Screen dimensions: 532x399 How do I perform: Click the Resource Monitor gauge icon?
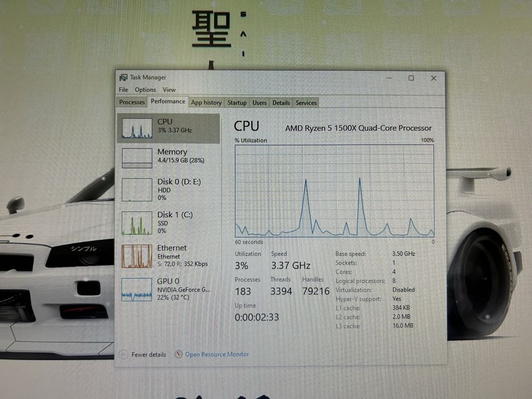point(178,354)
